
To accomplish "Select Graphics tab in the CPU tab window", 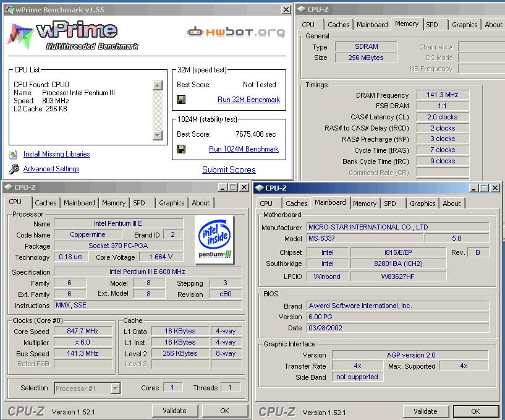I will pos(171,203).
